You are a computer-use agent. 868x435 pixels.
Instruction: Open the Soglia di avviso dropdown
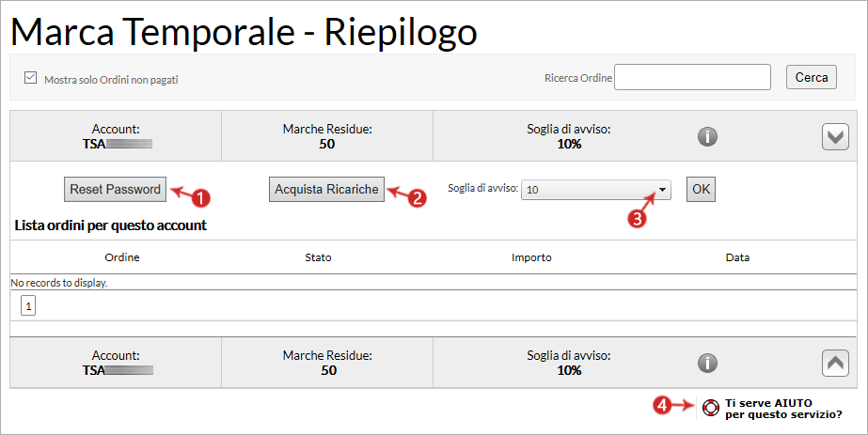click(596, 190)
